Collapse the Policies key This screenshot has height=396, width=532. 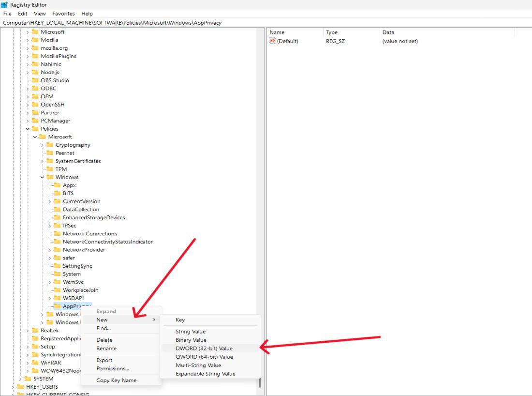pos(28,129)
